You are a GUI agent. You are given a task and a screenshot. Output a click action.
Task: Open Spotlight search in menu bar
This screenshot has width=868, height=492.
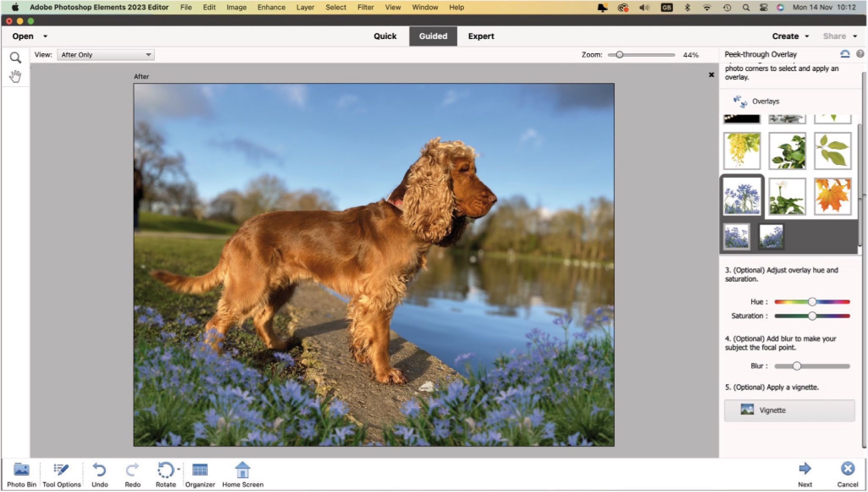[746, 7]
